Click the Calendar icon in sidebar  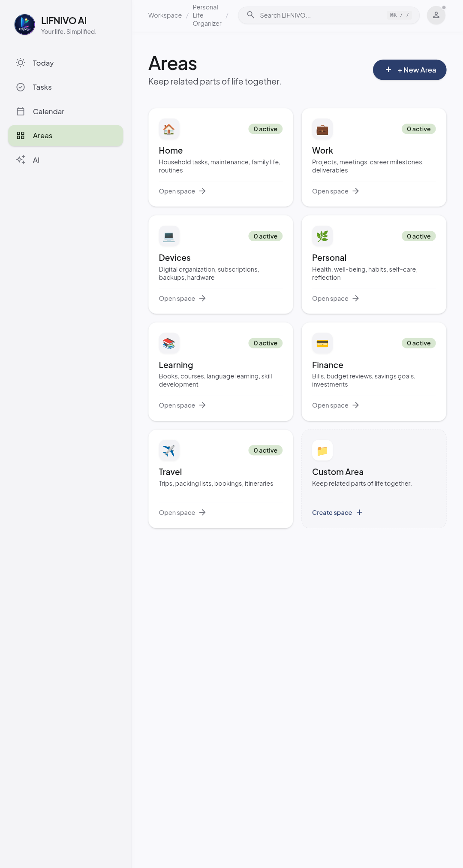21,112
